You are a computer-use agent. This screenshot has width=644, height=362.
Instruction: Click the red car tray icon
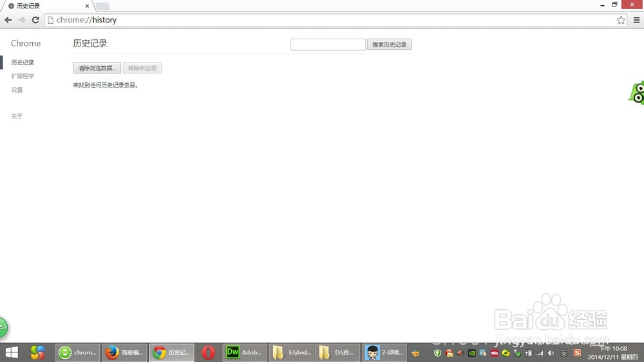pyautogui.click(x=495, y=353)
